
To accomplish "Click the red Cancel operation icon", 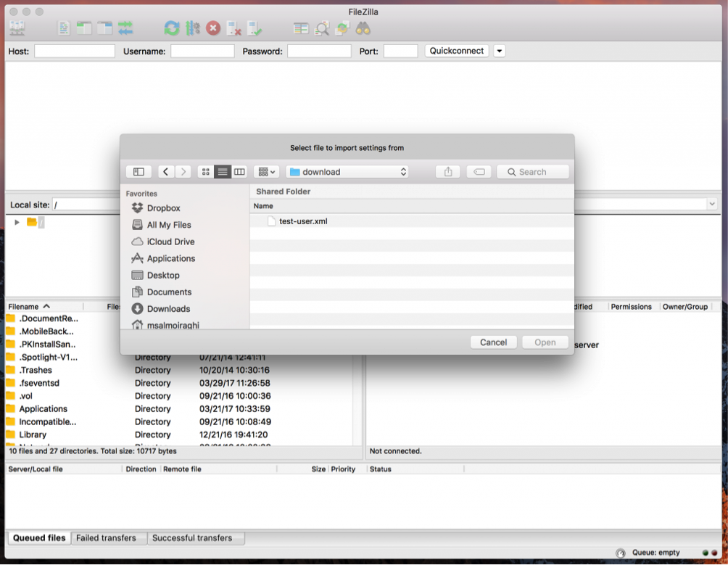I will click(x=213, y=29).
